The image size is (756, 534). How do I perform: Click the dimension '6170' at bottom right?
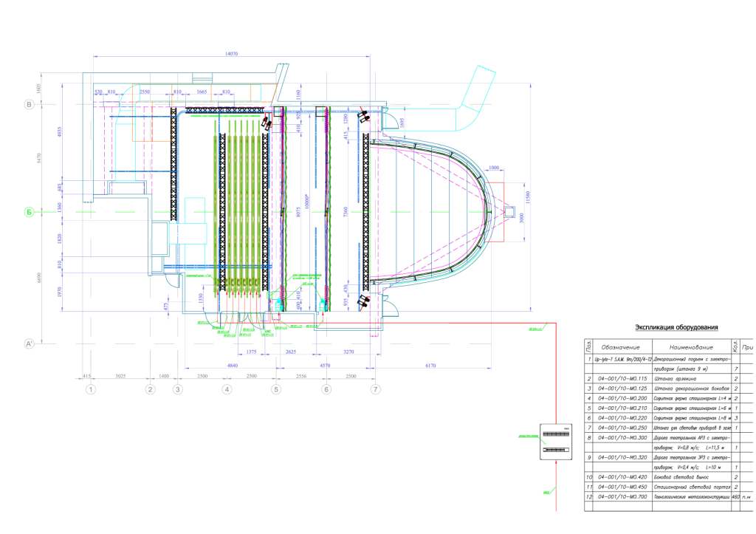click(430, 366)
